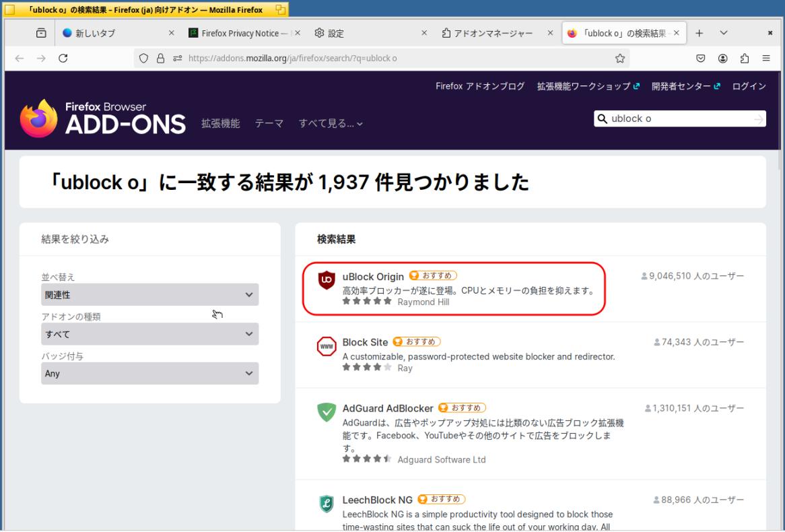Click the LeechBlock NG icon
Image resolution: width=785 pixels, height=532 pixels.
coord(327,504)
